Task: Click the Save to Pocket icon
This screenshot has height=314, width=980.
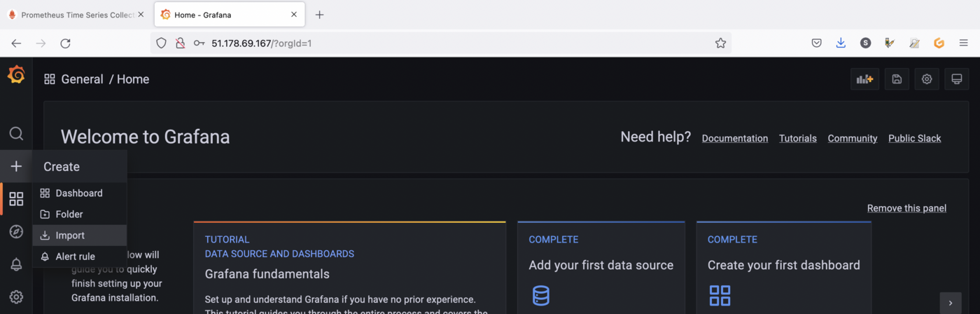Action: tap(816, 43)
